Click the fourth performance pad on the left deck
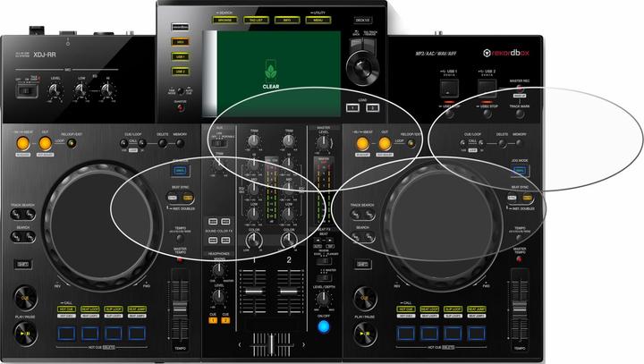 coord(137,334)
